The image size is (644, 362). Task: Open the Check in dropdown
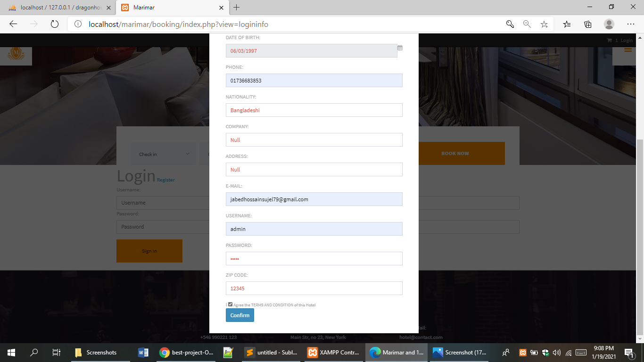pyautogui.click(x=163, y=154)
